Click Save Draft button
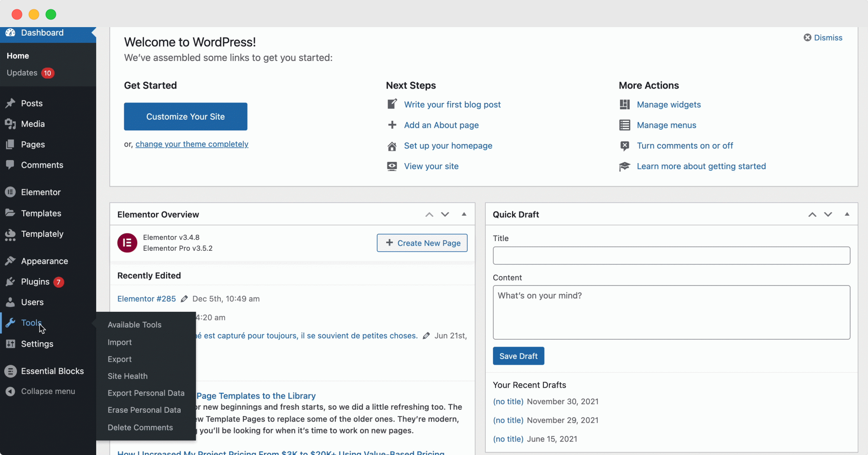868x455 pixels. coord(518,356)
